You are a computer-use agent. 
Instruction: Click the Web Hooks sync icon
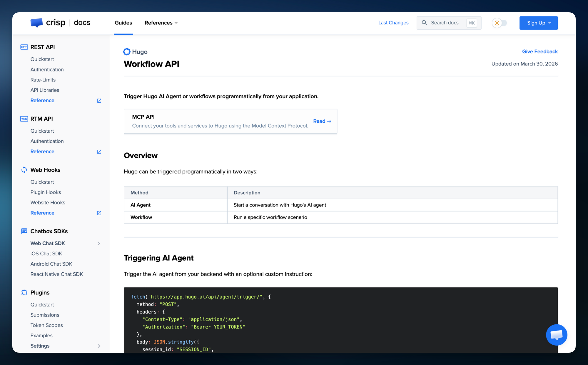click(x=24, y=170)
